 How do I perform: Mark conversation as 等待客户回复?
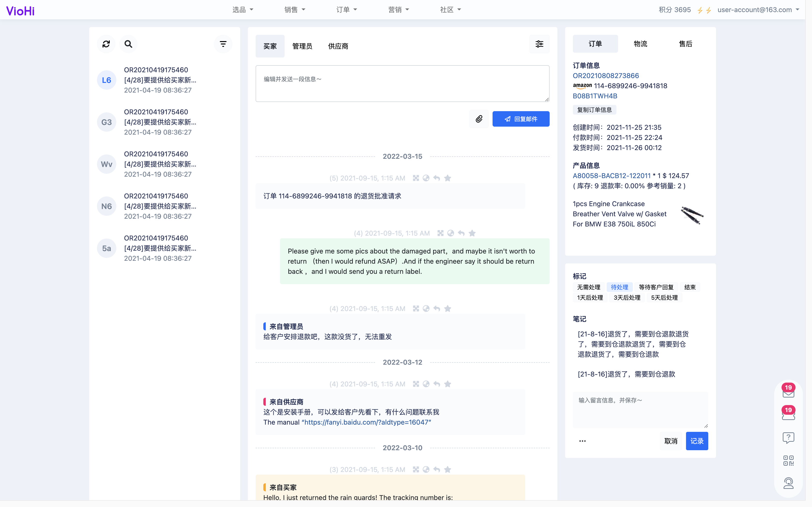click(656, 287)
